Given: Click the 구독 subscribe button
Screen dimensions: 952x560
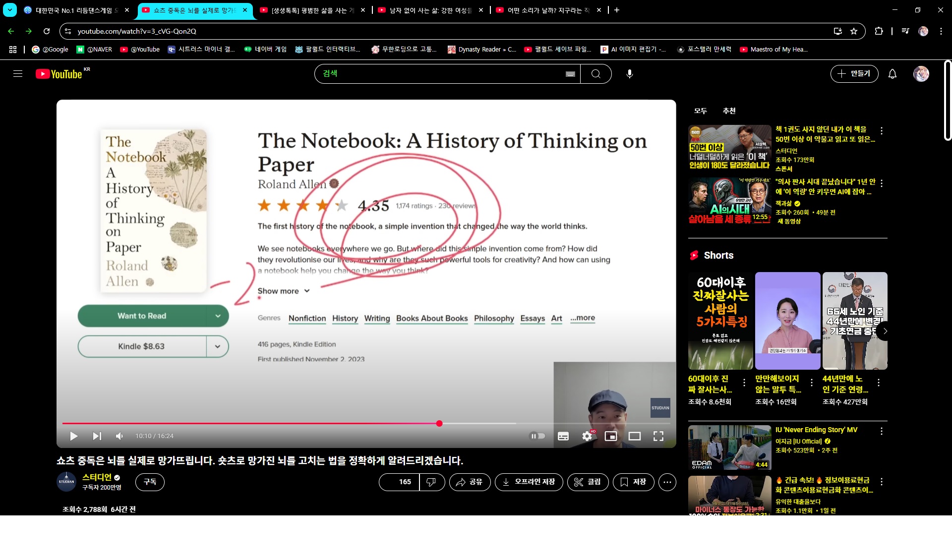Looking at the screenshot, I should (150, 482).
